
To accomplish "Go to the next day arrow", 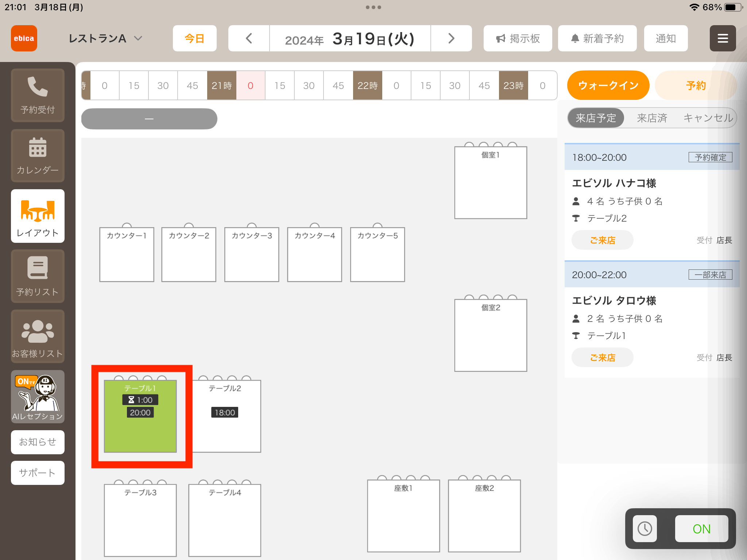I will click(451, 38).
